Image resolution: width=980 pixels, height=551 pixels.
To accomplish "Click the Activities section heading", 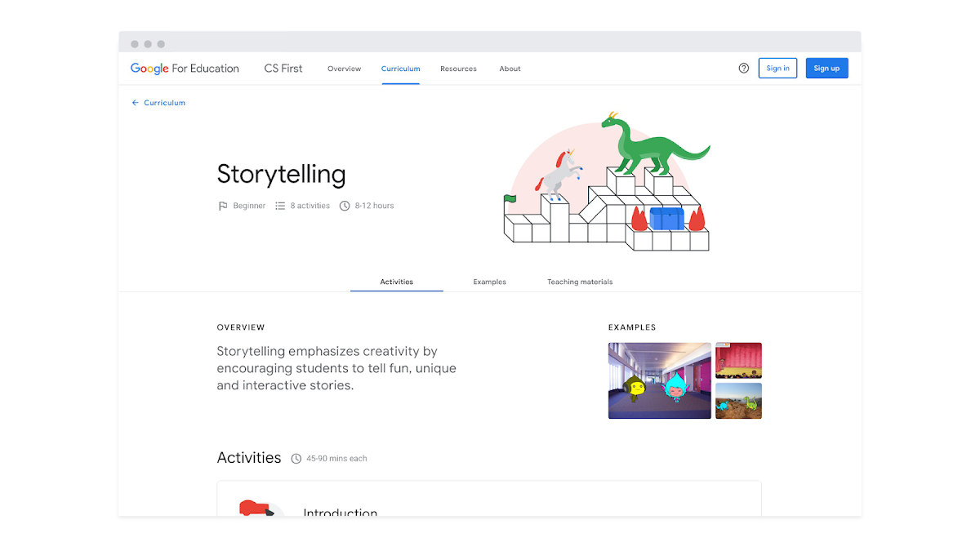I will [x=249, y=458].
